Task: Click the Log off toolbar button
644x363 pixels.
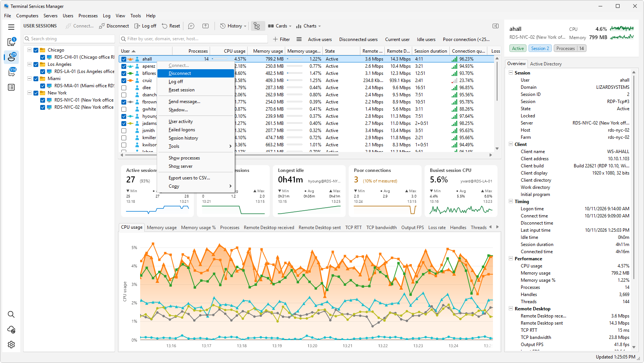Action: [145, 26]
